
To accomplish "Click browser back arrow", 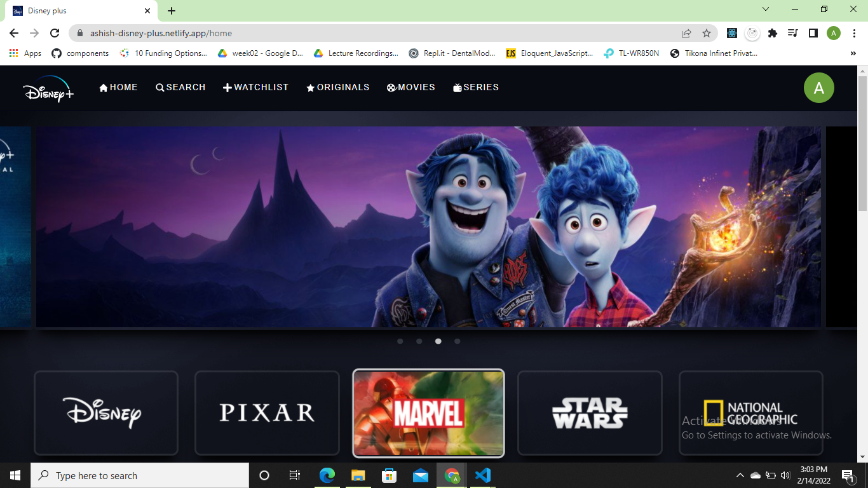I will pos(14,33).
